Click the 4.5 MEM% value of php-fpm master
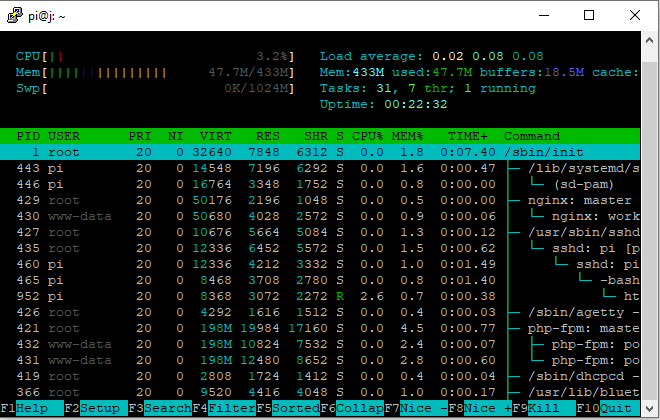 pyautogui.click(x=412, y=328)
